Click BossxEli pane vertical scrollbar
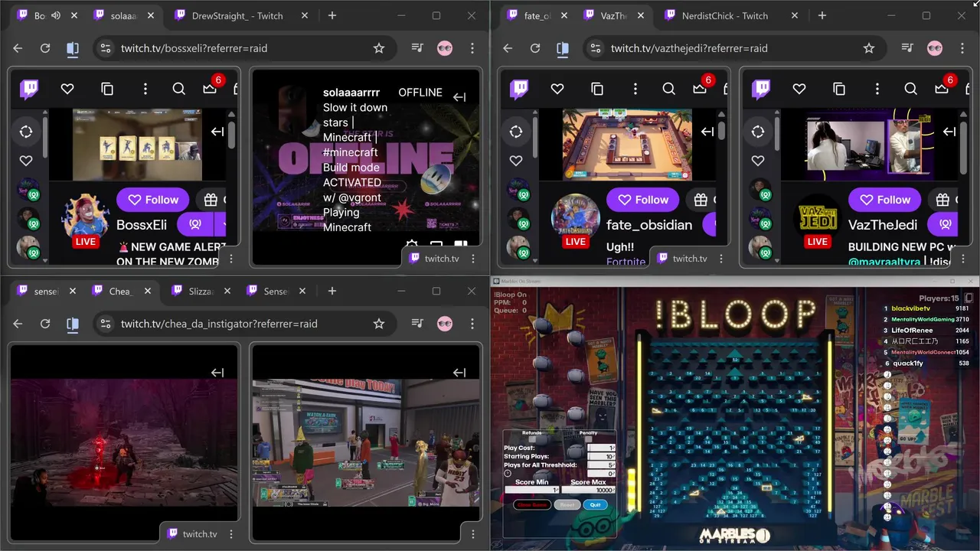The width and height of the screenshot is (980, 551). tap(231, 135)
